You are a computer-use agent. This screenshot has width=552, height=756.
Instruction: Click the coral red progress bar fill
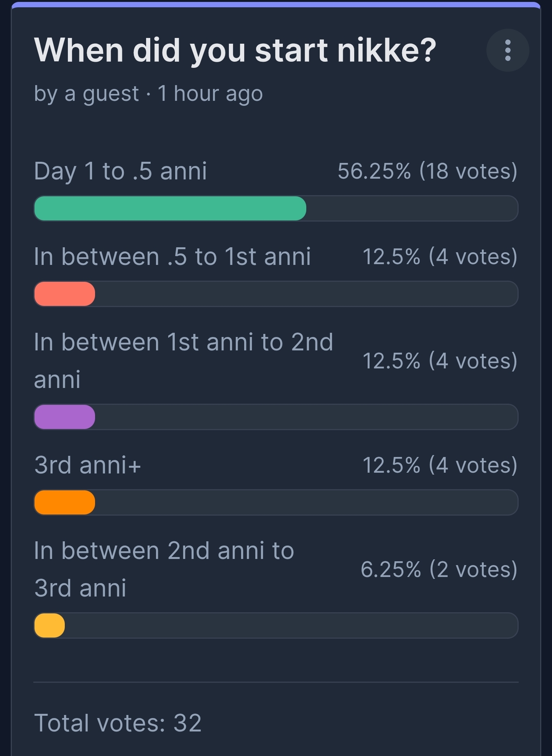click(65, 294)
